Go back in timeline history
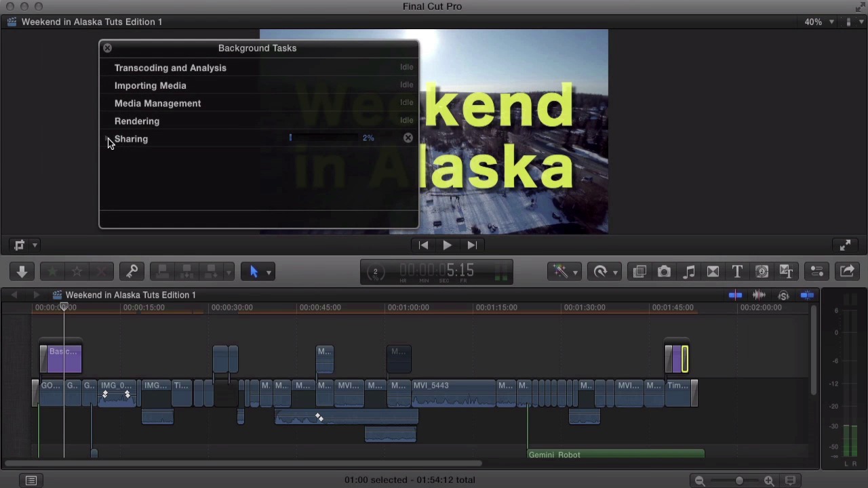This screenshot has width=868, height=488. [x=14, y=295]
